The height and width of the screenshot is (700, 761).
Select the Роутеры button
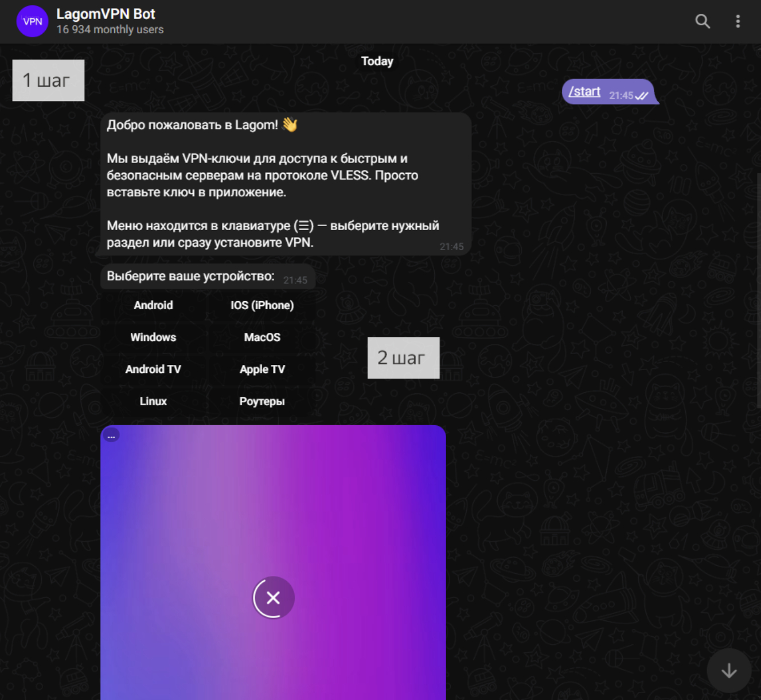point(262,402)
